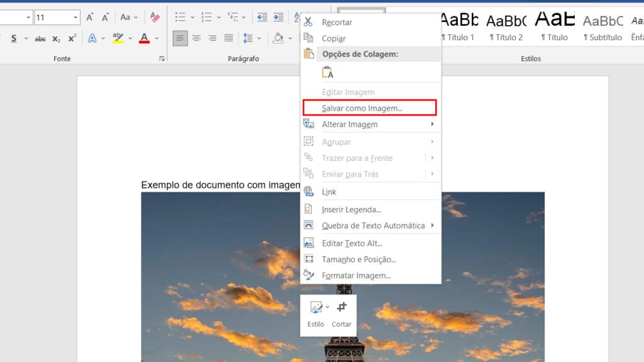Screen dimensions: 644x362
Task: Apply underline S formatting
Action: [x=14, y=38]
